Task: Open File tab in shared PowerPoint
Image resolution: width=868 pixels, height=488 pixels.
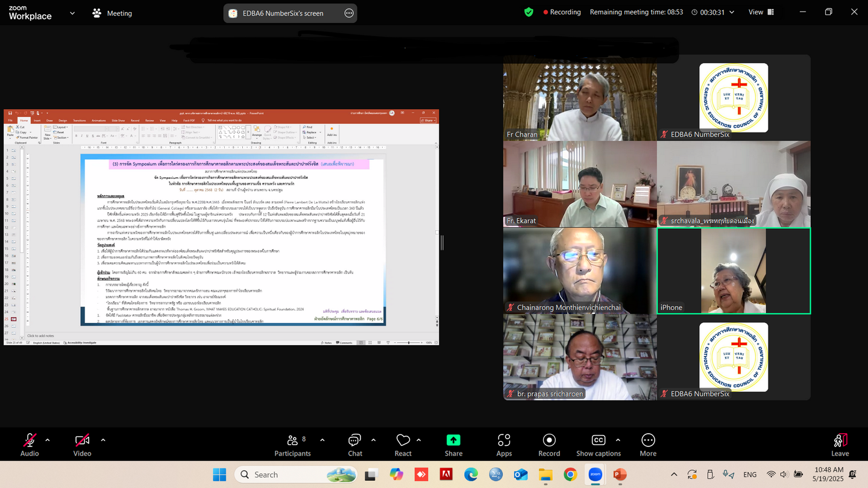Action: 10,120
